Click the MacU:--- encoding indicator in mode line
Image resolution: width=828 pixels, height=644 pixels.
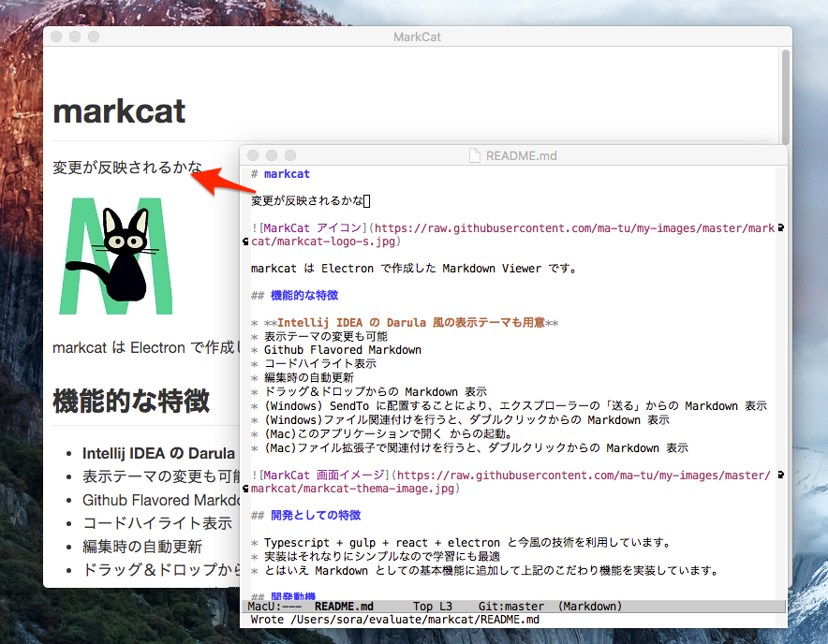tap(274, 606)
